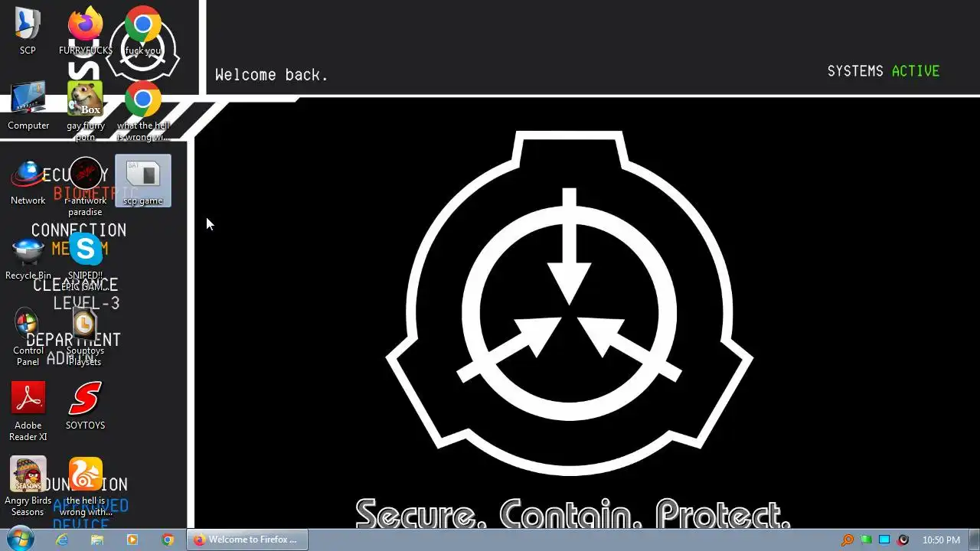Select the 'scp game' BAT file icon
Image resolution: width=980 pixels, height=551 pixels.
[x=143, y=181]
